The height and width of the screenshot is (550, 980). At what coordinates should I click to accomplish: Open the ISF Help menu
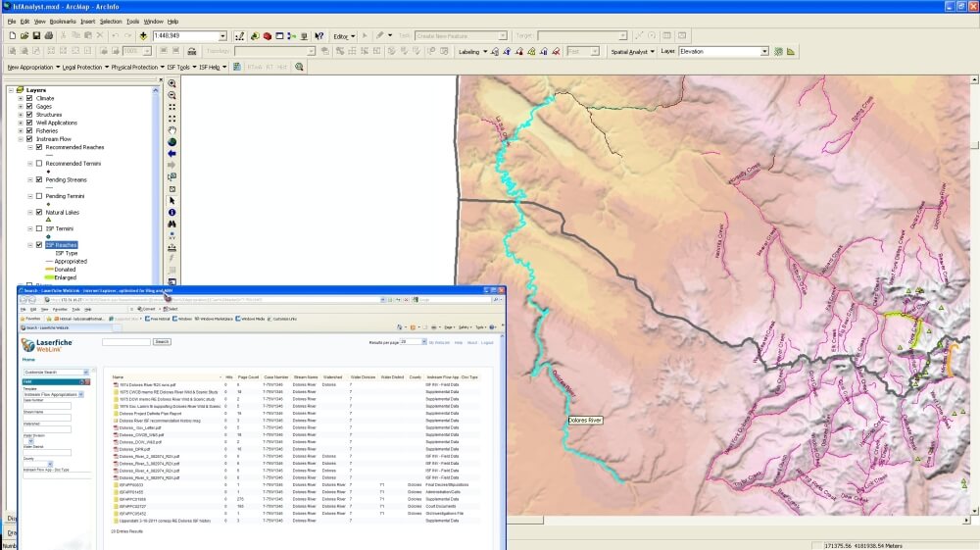tap(213, 67)
